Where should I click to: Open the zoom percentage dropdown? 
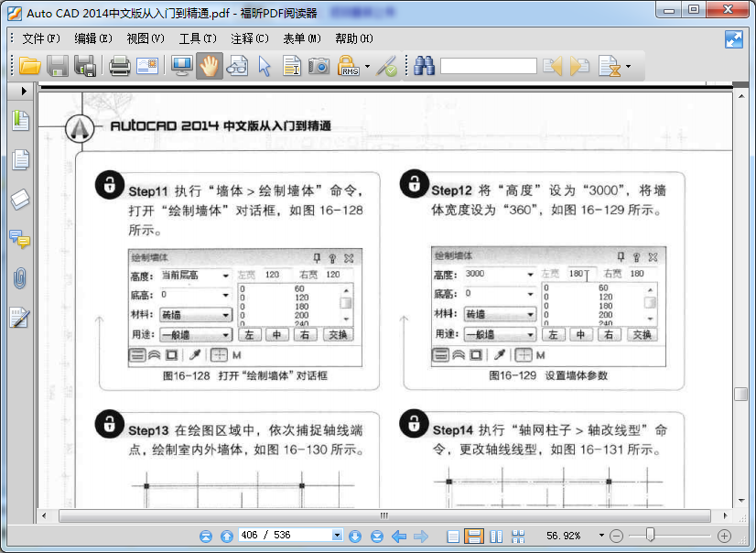pyautogui.click(x=601, y=536)
